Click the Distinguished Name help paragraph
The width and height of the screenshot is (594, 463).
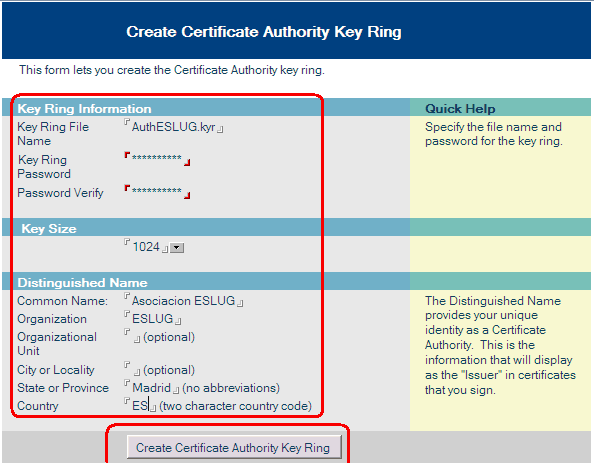pyautogui.click(x=500, y=345)
